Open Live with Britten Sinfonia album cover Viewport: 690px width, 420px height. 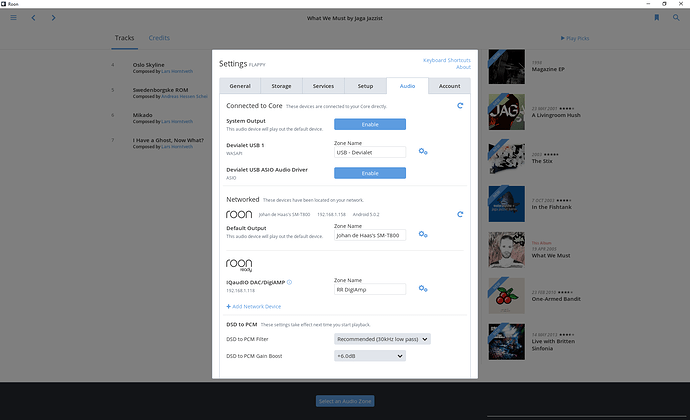[x=506, y=342]
